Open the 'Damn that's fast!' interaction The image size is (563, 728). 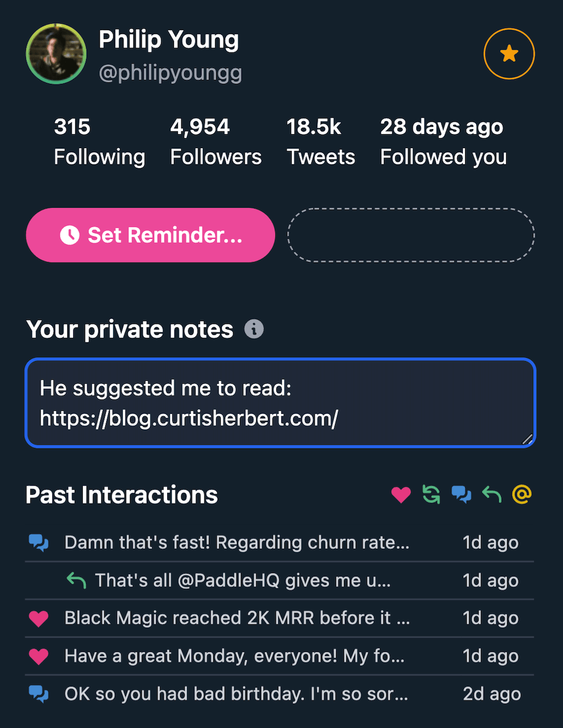click(237, 543)
